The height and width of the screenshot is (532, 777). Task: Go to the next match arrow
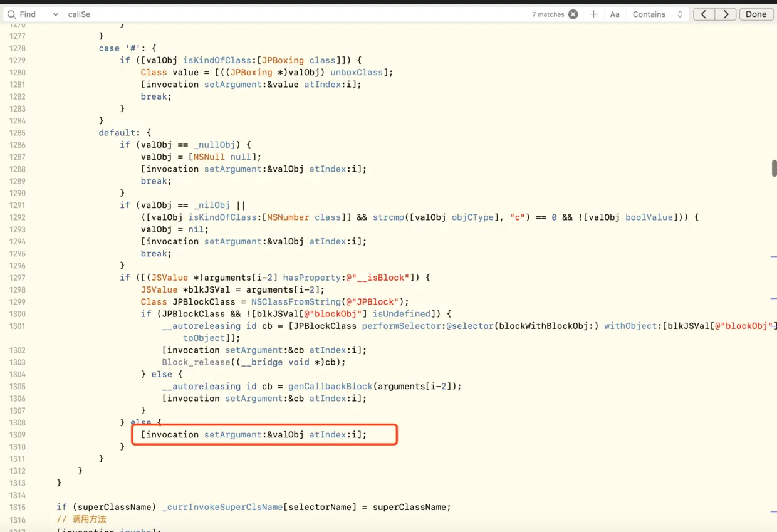pyautogui.click(x=726, y=14)
